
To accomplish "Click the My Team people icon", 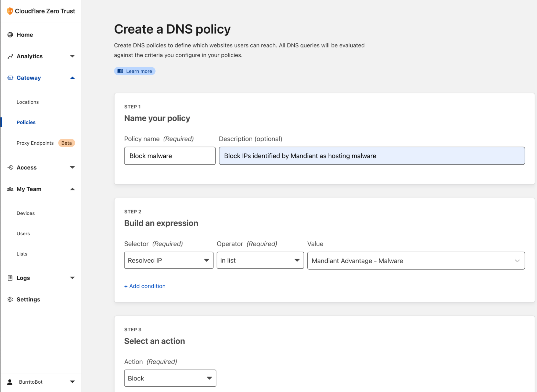I will click(x=10, y=189).
